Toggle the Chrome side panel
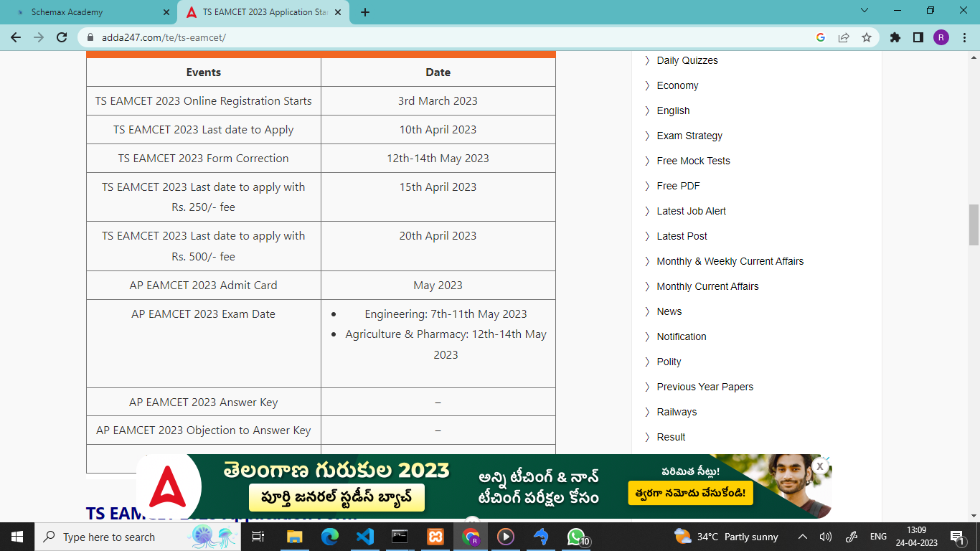 (x=918, y=37)
